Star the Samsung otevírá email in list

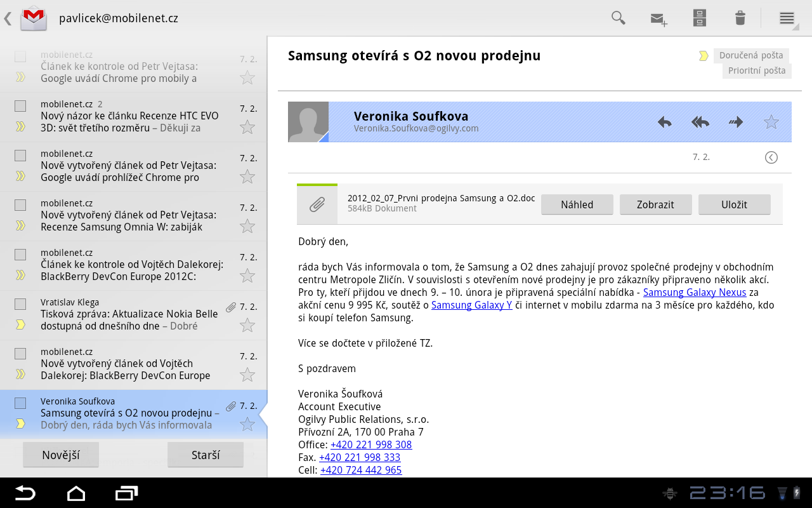pyautogui.click(x=247, y=424)
